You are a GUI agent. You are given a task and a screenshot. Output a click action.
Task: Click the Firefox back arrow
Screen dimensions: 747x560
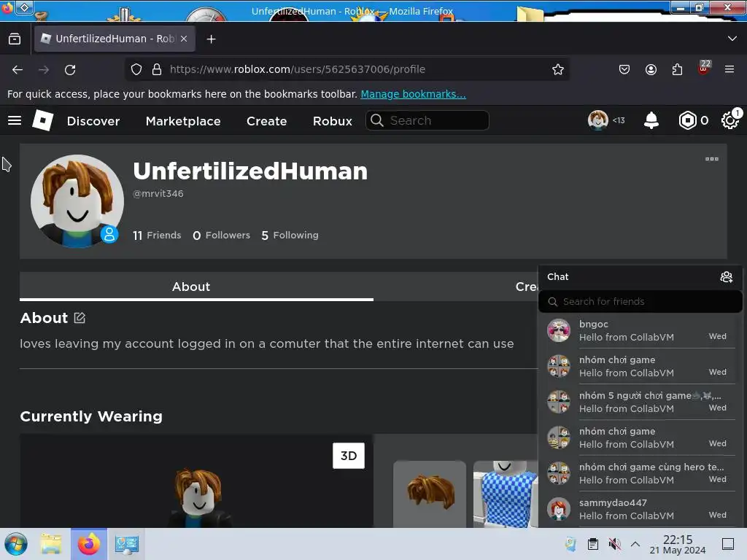tap(18, 69)
